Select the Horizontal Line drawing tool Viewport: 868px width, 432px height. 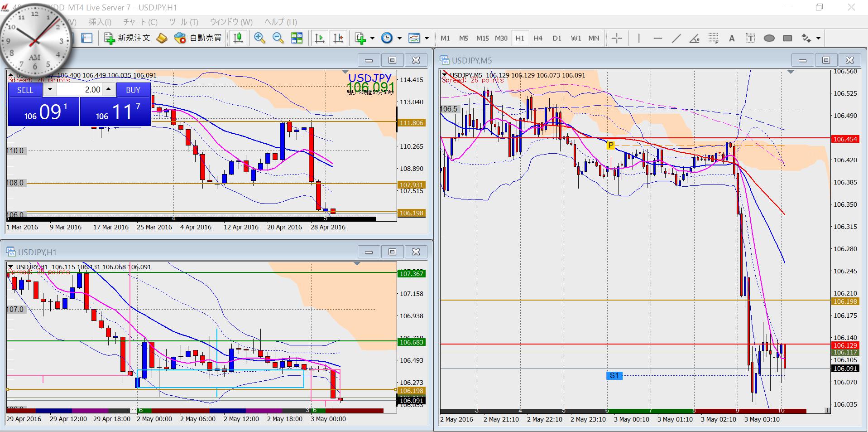(x=658, y=38)
